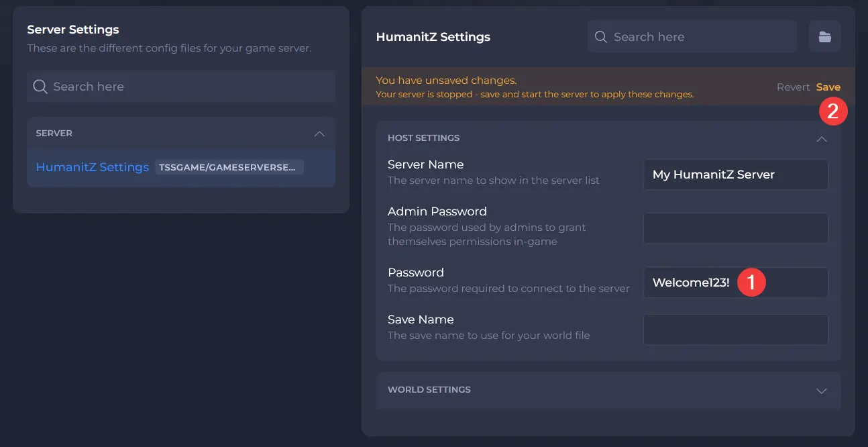Viewport: 868px width, 447px height.
Task: Click 'The password required to connect' description
Action: coord(508,289)
